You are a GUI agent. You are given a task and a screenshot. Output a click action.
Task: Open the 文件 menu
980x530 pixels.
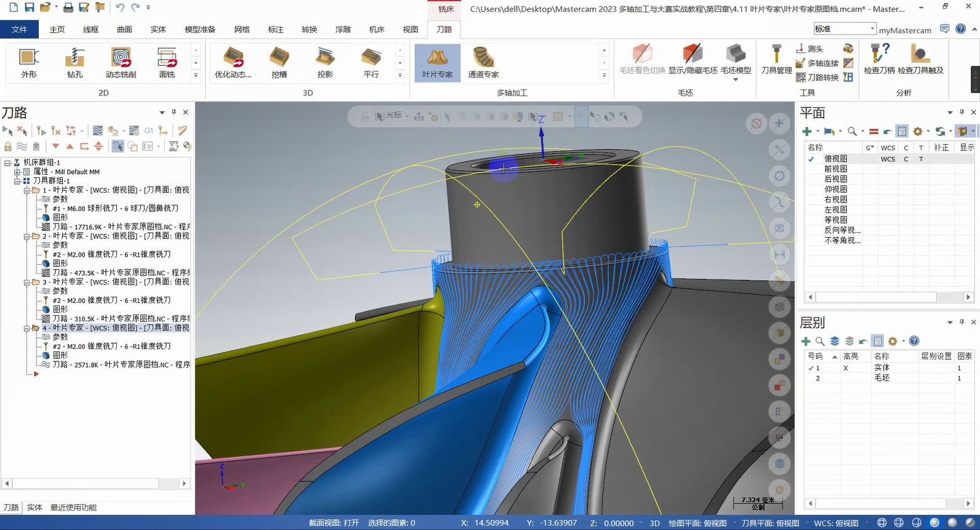point(20,30)
